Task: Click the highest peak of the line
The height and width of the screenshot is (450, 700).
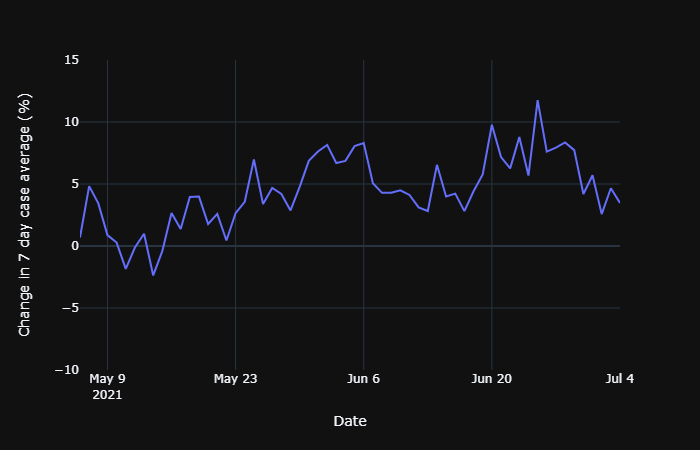Action: 537,100
